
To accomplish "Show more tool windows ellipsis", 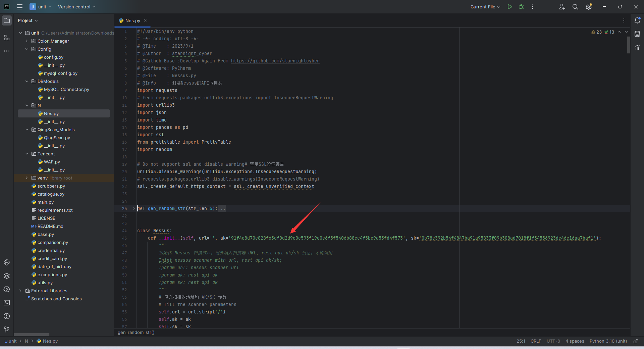I will click(7, 51).
